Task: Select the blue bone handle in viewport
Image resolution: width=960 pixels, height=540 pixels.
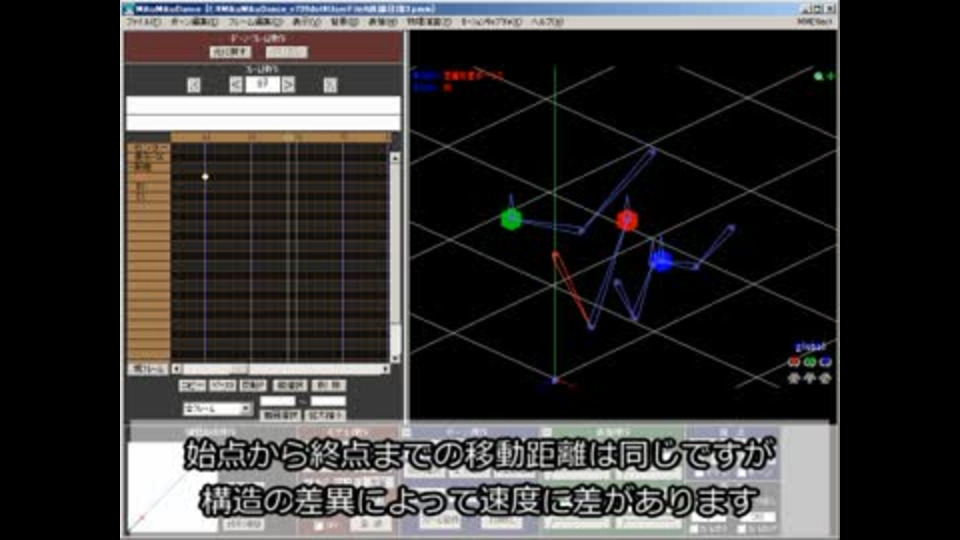Action: tap(661, 261)
